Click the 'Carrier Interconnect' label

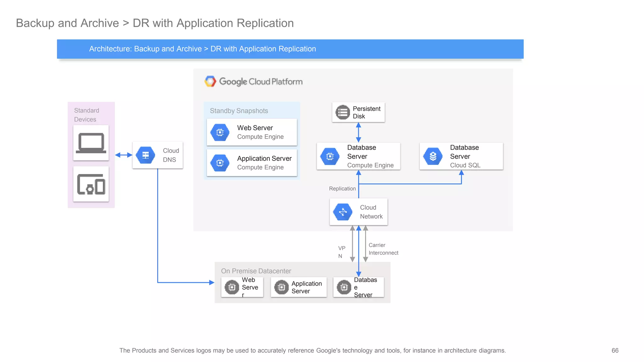(x=383, y=249)
